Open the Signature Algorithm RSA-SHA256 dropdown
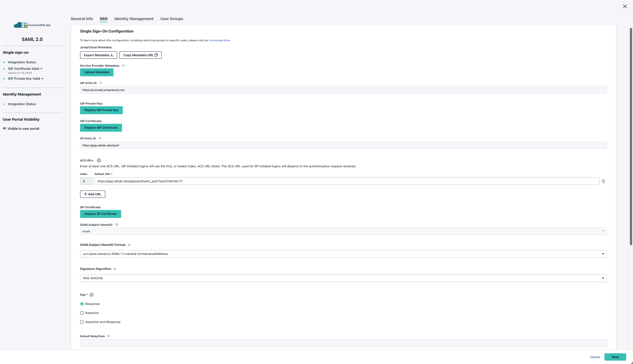Screen dimensions: 633x364 click(x=343, y=278)
